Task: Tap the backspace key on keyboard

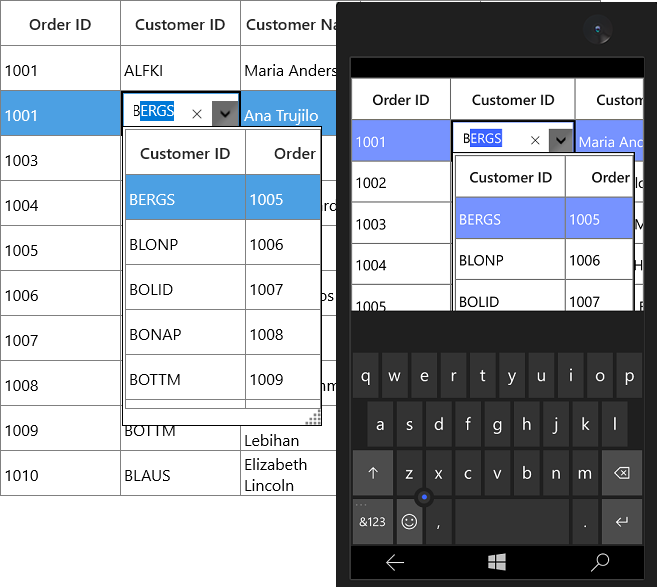Action: pyautogui.click(x=622, y=473)
